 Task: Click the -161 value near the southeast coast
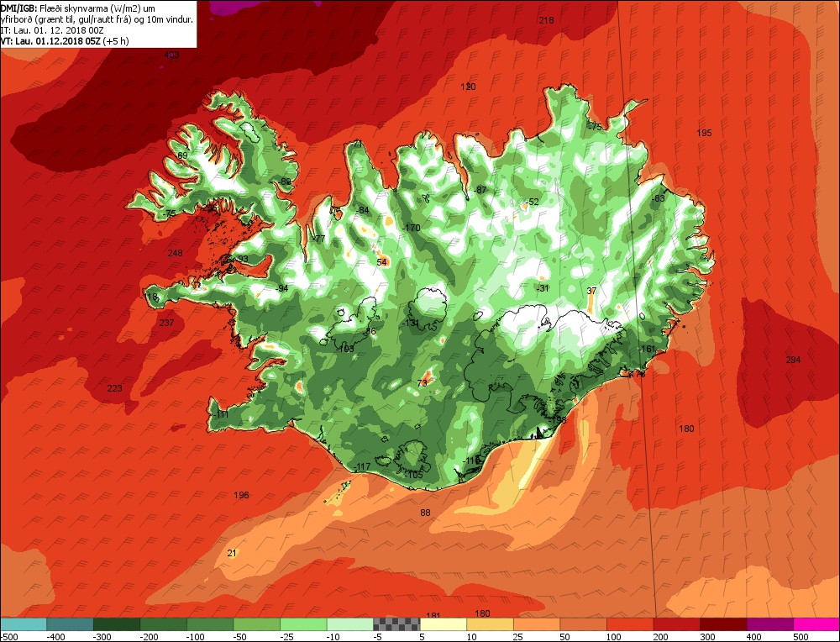(x=647, y=350)
